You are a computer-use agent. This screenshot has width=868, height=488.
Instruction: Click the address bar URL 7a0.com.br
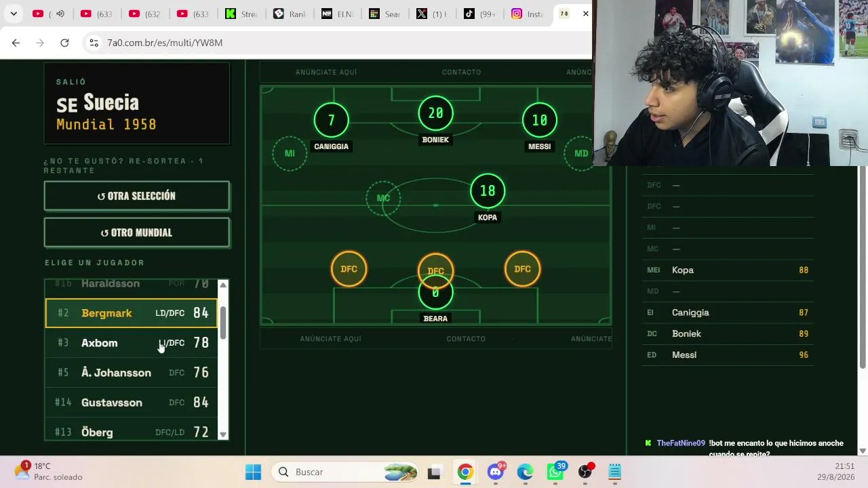click(165, 43)
